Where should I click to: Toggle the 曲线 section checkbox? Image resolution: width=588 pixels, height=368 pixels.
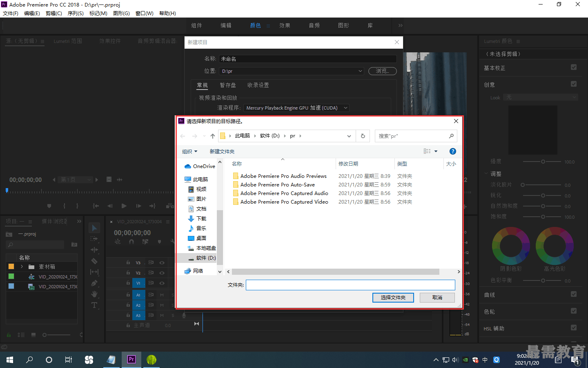coord(574,294)
